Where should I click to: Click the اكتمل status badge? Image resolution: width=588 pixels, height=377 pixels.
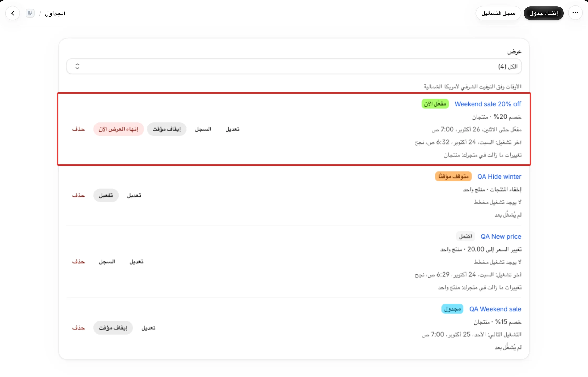click(x=465, y=236)
